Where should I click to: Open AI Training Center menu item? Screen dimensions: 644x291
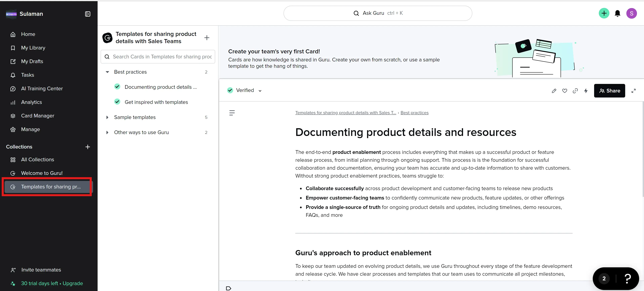coord(42,88)
